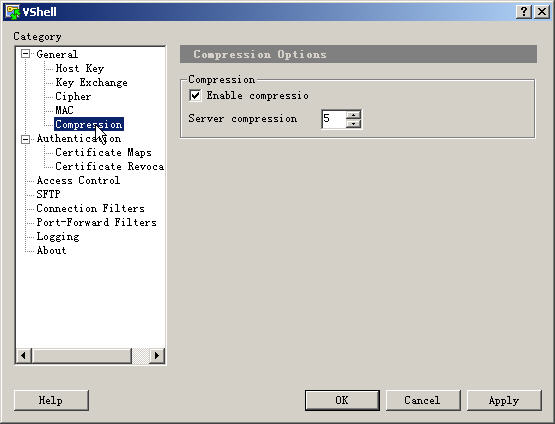
Task: Click the left scroll arrow in category tree
Action: tap(24, 355)
